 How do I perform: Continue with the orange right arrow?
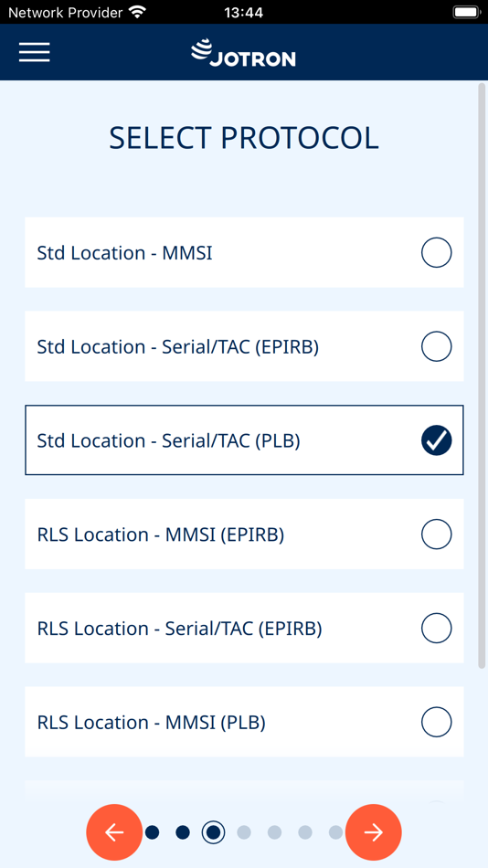pos(374,832)
